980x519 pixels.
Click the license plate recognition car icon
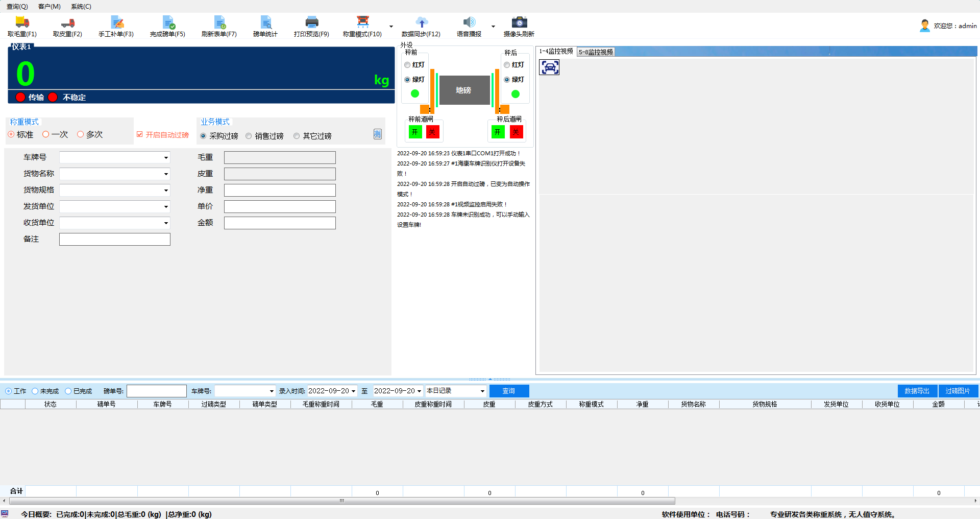click(x=549, y=67)
